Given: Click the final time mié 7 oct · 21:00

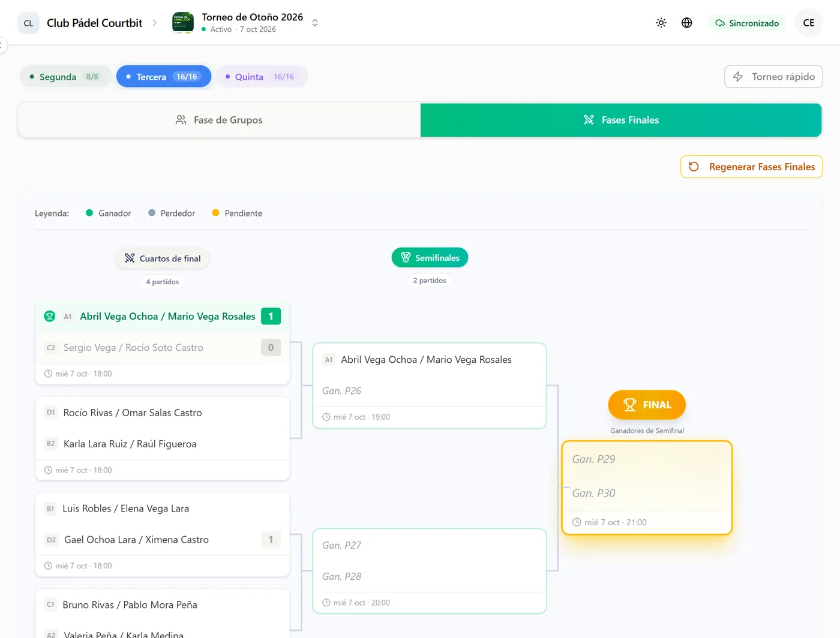Looking at the screenshot, I should pos(616,522).
